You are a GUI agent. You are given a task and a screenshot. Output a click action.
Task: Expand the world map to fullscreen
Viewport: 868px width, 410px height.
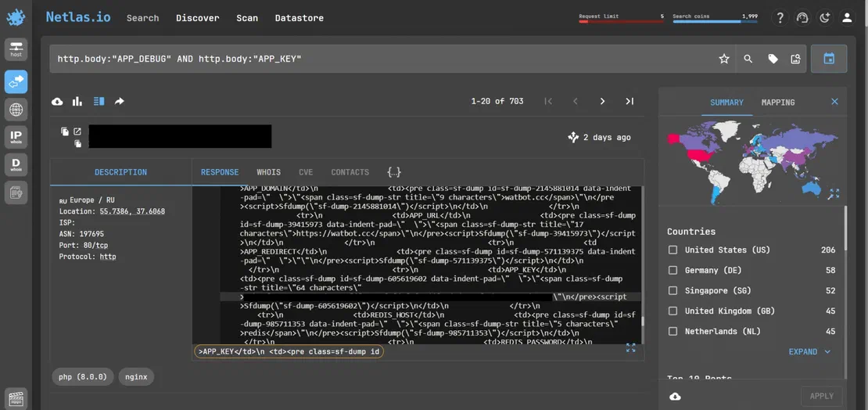pyautogui.click(x=834, y=193)
